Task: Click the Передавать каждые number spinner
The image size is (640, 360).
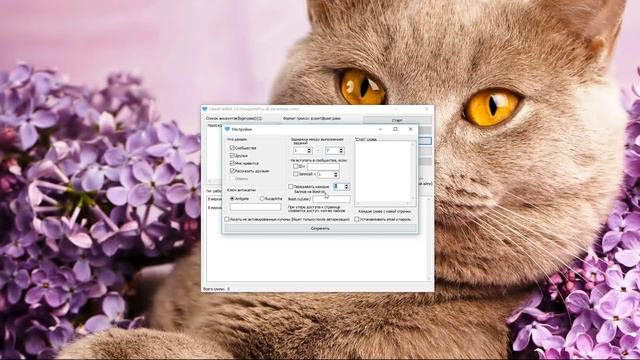Action: [341, 187]
